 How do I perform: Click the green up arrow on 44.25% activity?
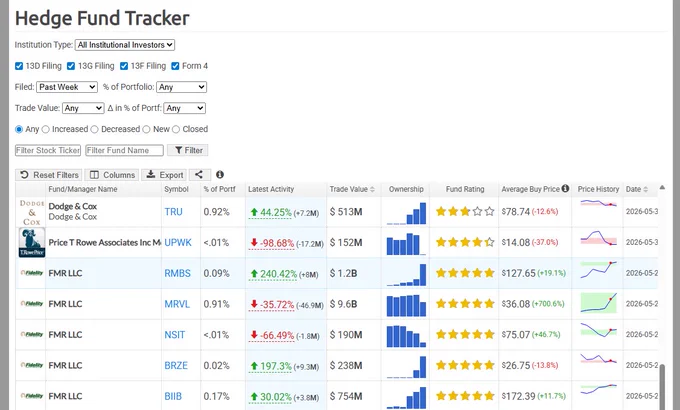point(254,212)
